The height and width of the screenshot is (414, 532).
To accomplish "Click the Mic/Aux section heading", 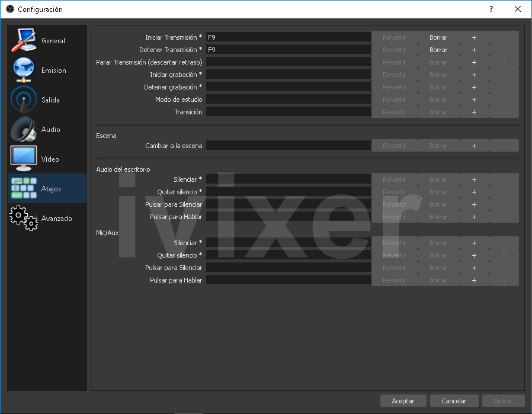I will (x=108, y=233).
